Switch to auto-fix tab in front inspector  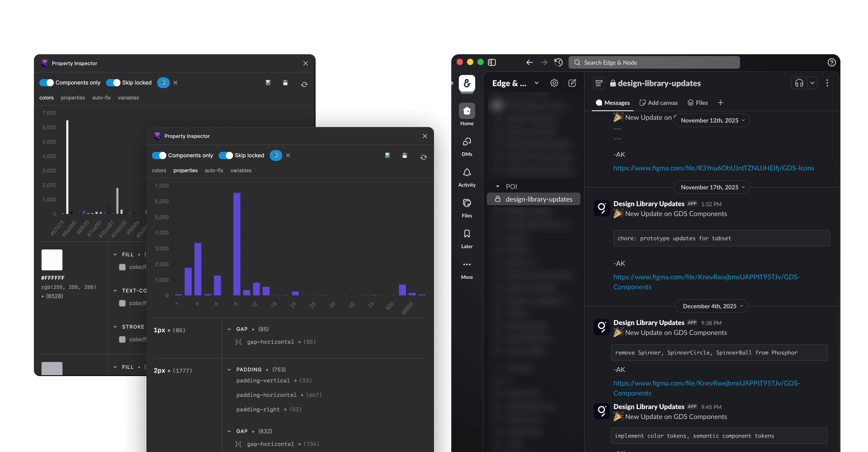pos(214,170)
